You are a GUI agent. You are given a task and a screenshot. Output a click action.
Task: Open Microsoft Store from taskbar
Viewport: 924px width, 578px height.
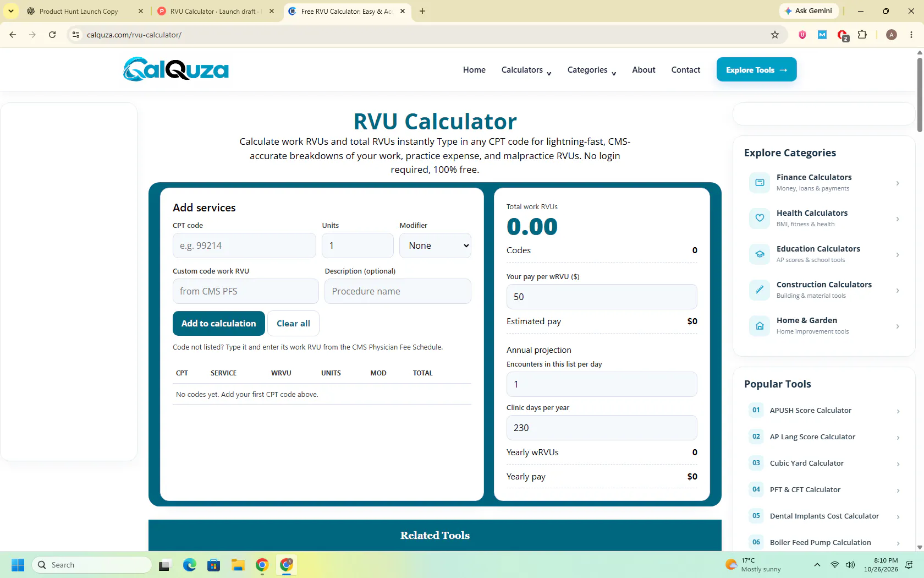pyautogui.click(x=213, y=565)
